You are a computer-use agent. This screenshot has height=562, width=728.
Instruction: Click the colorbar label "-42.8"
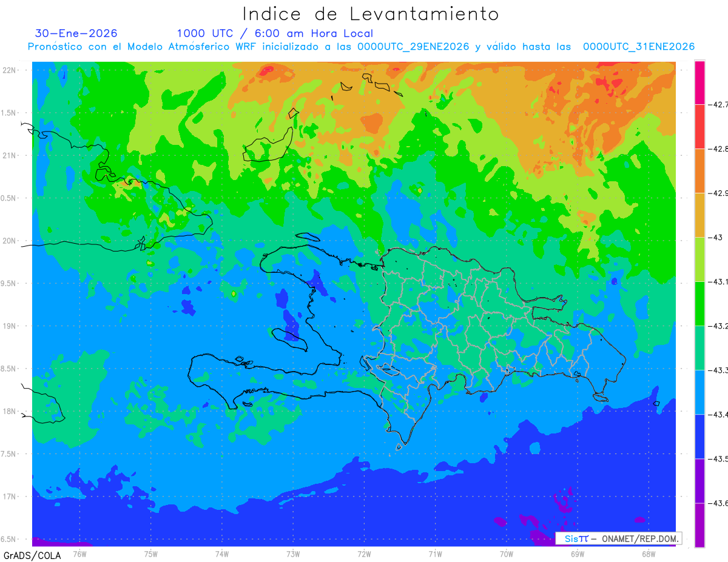coord(718,149)
